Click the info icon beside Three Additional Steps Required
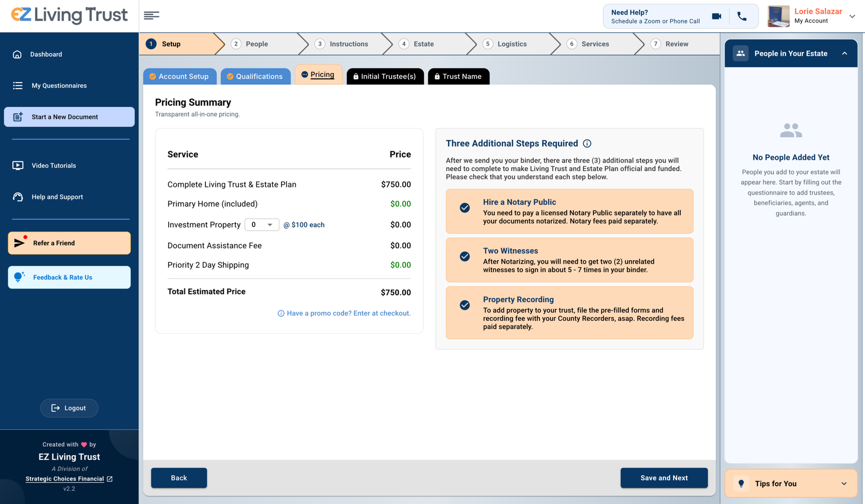This screenshot has height=504, width=865. (587, 143)
